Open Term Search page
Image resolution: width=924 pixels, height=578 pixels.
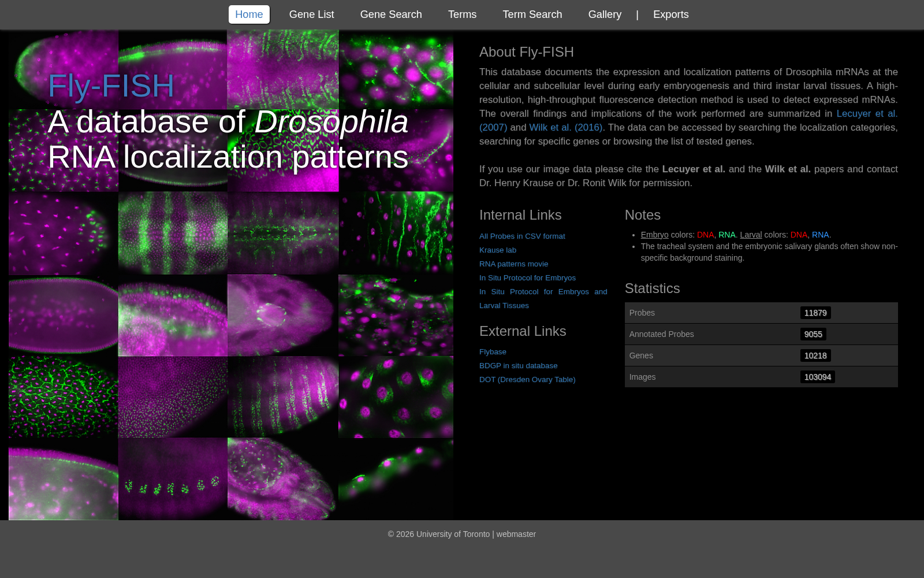tap(532, 14)
